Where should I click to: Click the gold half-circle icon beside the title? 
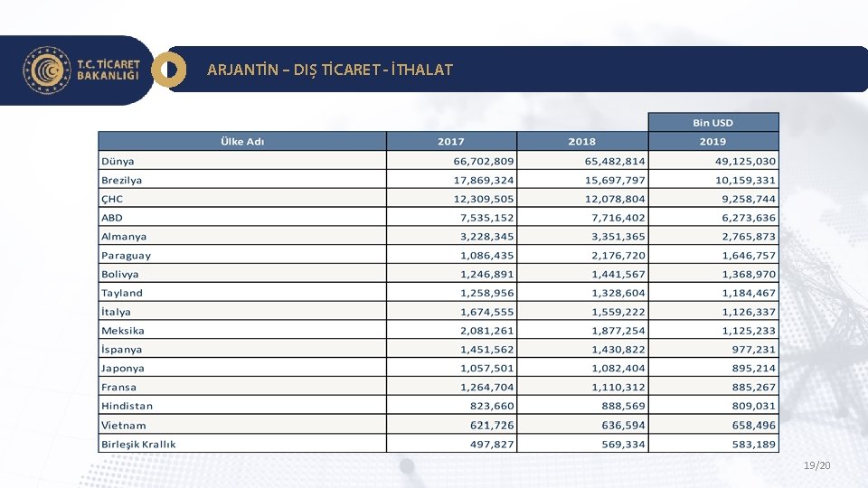point(168,70)
